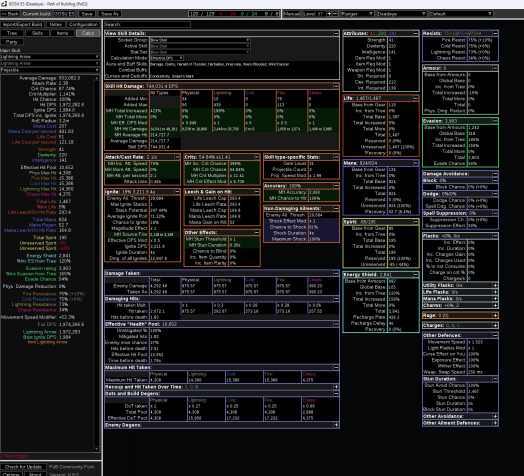This screenshot has height=476, width=524.
Task: Open the Ranger class dropdown
Action: click(x=357, y=14)
